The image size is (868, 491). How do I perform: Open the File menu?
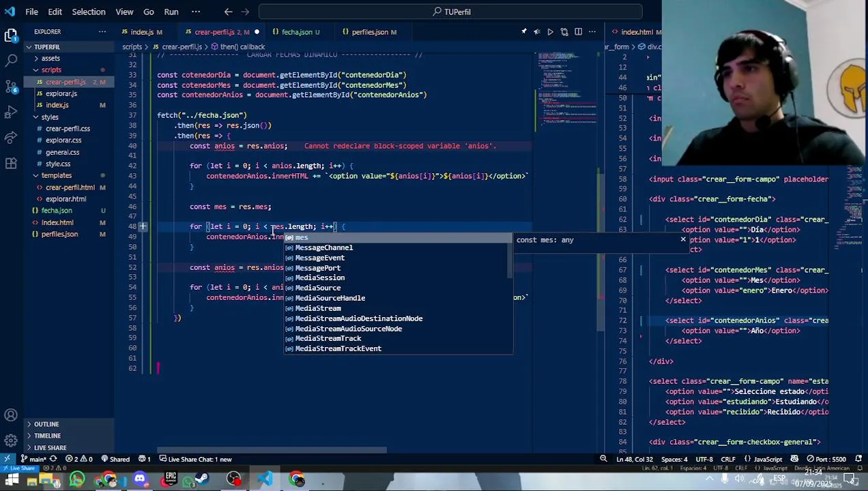coord(31,12)
